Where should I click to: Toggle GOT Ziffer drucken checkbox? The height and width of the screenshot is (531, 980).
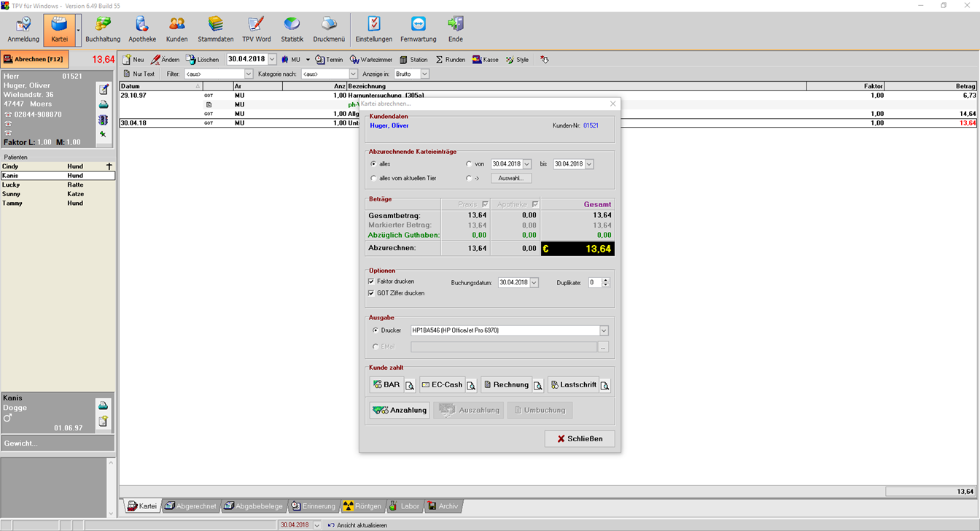(372, 293)
